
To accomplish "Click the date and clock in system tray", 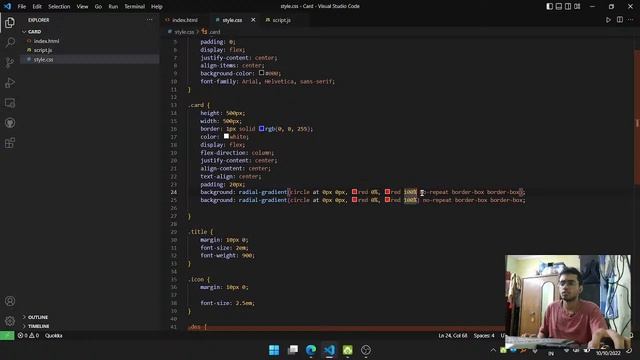I will tap(608, 353).
